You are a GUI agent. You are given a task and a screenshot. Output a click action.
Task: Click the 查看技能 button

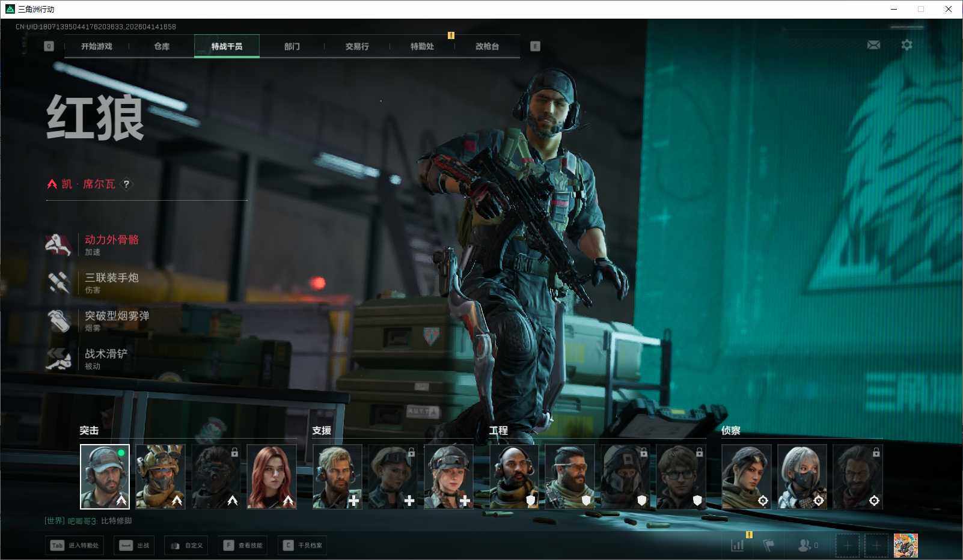point(243,546)
